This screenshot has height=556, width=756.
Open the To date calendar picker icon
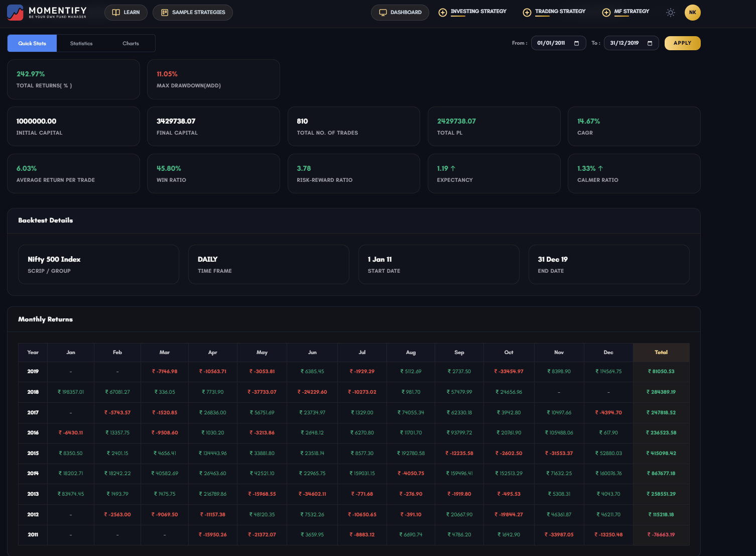(650, 43)
